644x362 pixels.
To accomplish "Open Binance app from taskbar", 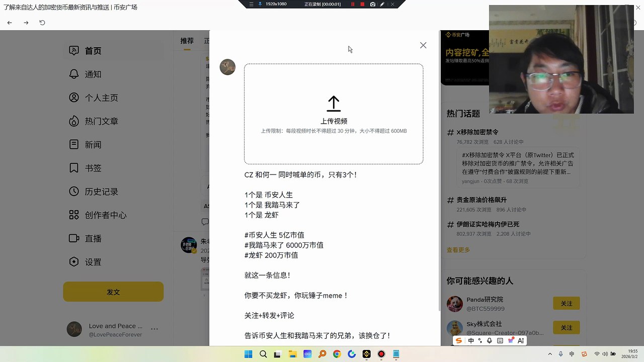I will coord(367,354).
